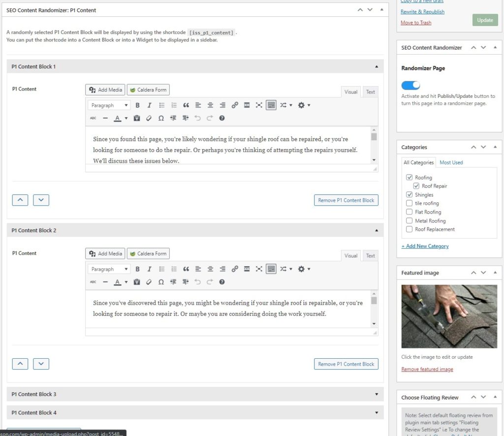This screenshot has width=504, height=436.
Task: Apply center alignment in the editor toolbar
Action: click(210, 105)
